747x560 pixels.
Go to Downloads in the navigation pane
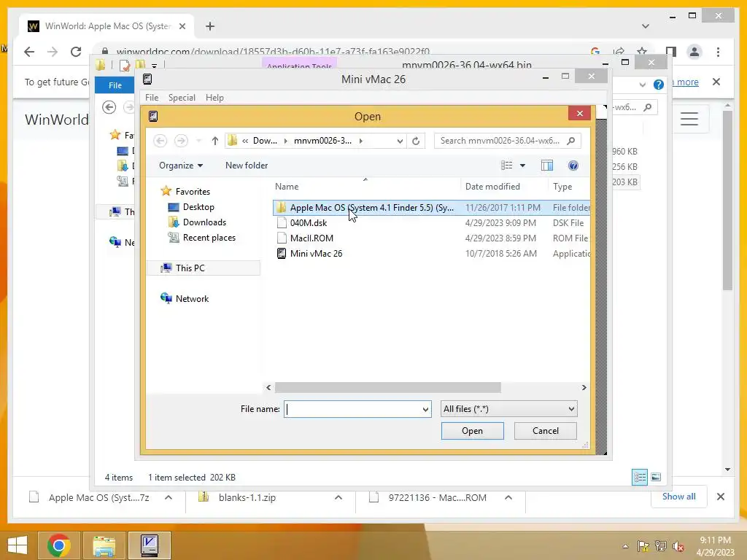(x=204, y=222)
